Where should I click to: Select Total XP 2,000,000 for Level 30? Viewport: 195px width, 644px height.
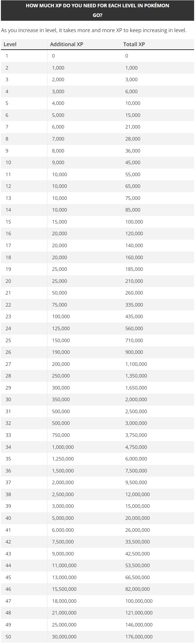[x=136, y=399]
